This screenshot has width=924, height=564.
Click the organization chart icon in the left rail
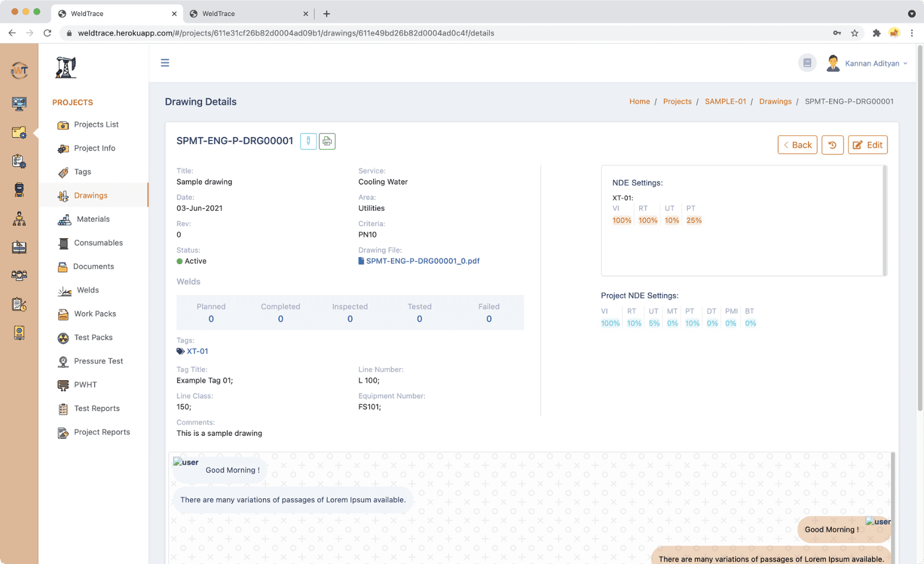[x=19, y=218]
